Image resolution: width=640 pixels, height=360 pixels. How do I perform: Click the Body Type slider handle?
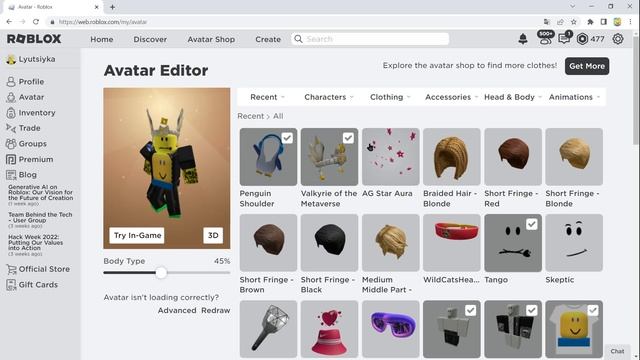tap(161, 273)
